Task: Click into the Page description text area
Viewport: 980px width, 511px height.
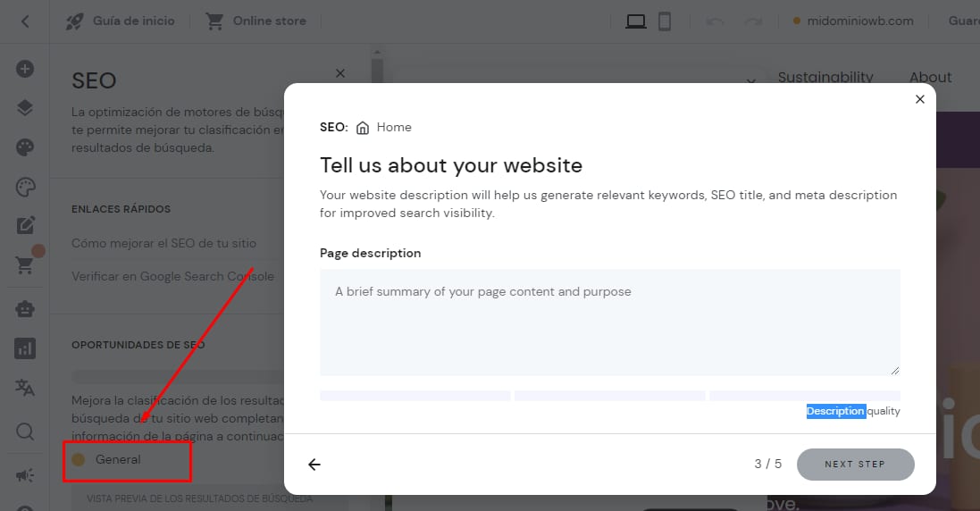Action: (x=609, y=322)
